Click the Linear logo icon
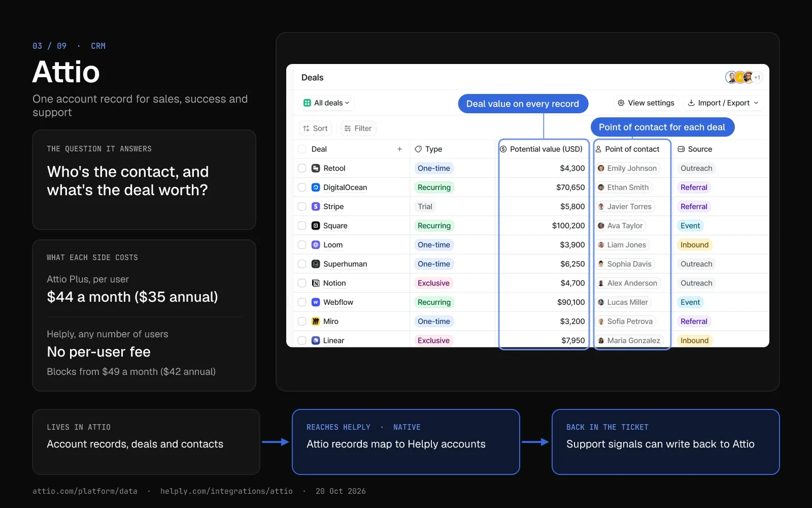The height and width of the screenshot is (508, 812). click(316, 340)
